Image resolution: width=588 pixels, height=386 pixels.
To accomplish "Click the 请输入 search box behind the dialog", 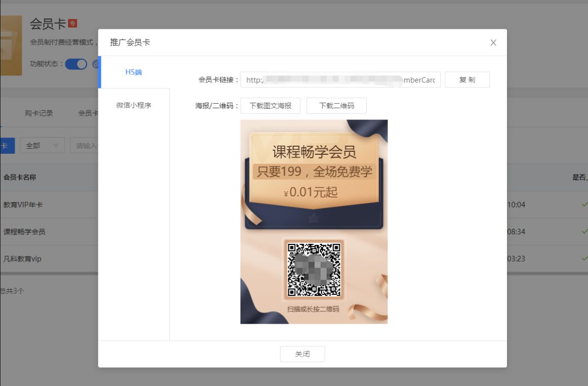I will 85,145.
